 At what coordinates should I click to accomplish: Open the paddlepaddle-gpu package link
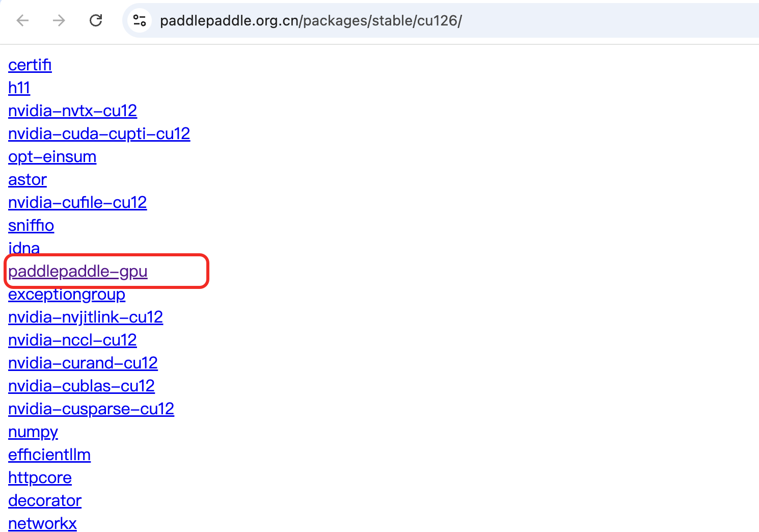click(77, 272)
